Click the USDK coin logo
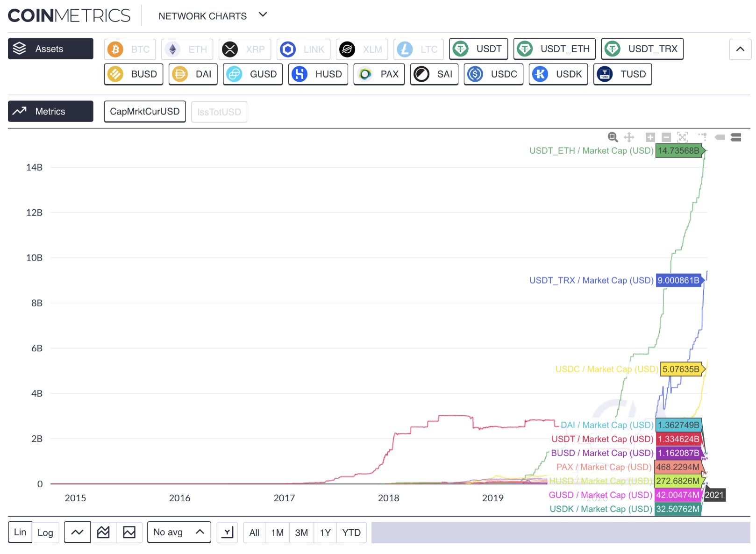The image size is (756, 554). 540,74
